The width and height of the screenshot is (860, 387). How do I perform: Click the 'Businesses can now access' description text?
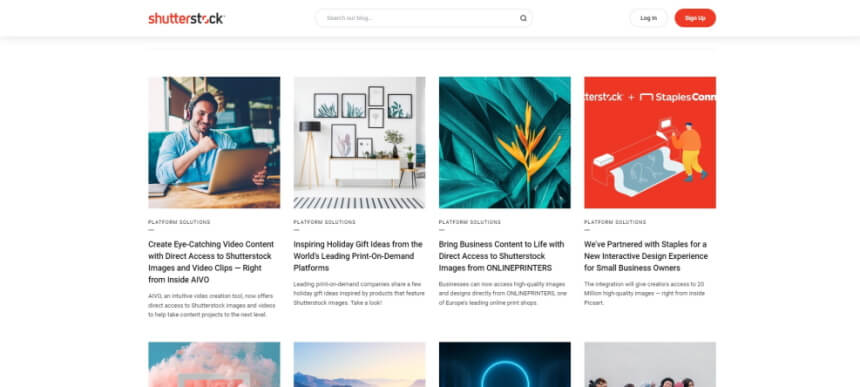coord(502,293)
